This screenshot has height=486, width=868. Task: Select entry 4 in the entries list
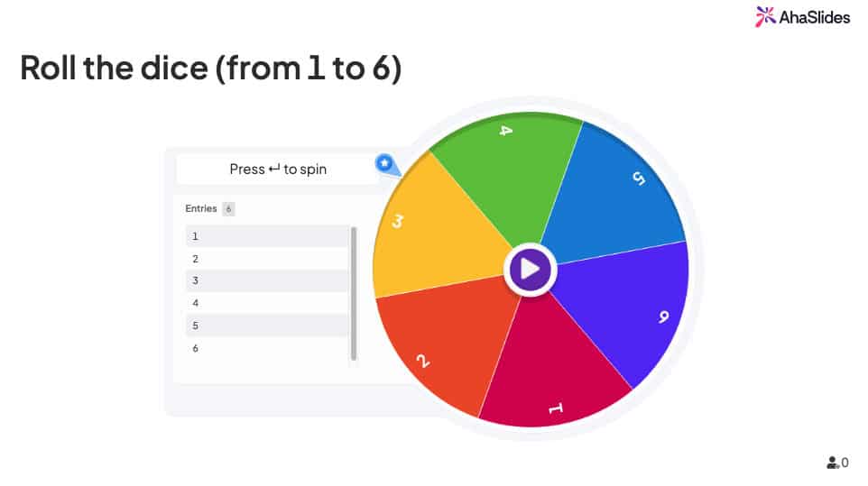click(267, 303)
